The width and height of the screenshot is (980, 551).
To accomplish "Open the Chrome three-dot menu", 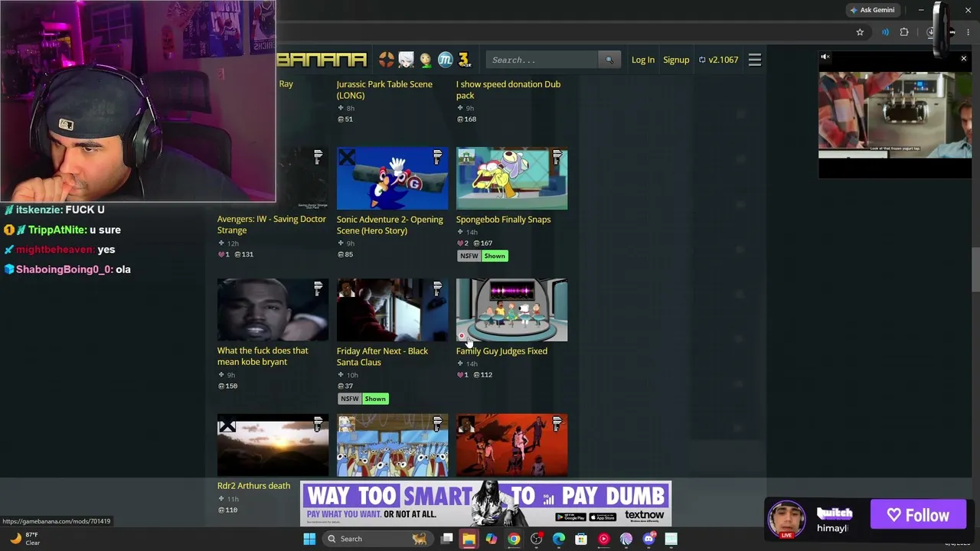I will point(968,32).
